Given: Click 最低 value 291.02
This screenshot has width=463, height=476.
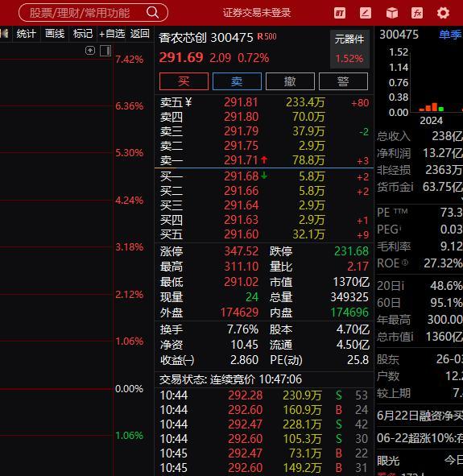Looking at the screenshot, I should pyautogui.click(x=242, y=282).
